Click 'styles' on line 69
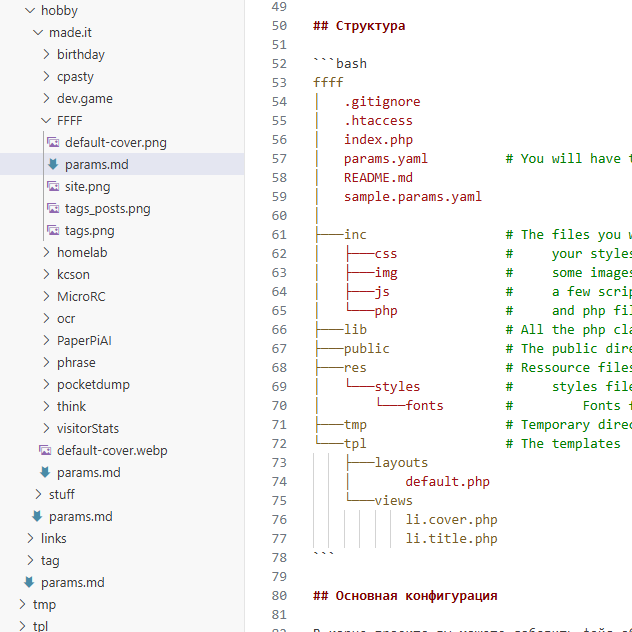The height and width of the screenshot is (632, 632). [397, 387]
